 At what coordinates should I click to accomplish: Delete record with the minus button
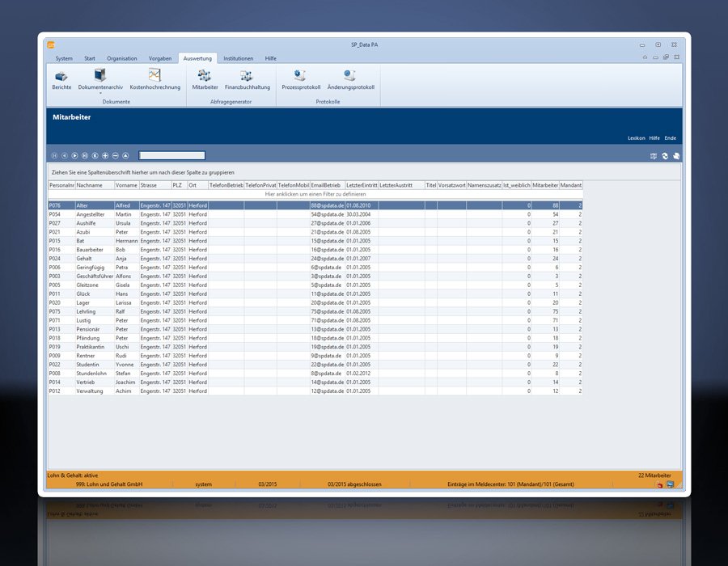[x=116, y=156]
